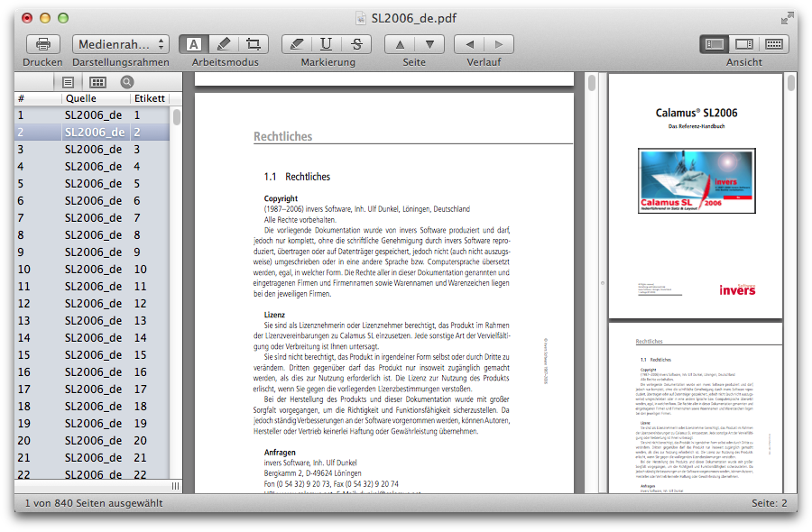812x532 pixels.
Task: Select page row 12 in list
Action: click(x=92, y=303)
